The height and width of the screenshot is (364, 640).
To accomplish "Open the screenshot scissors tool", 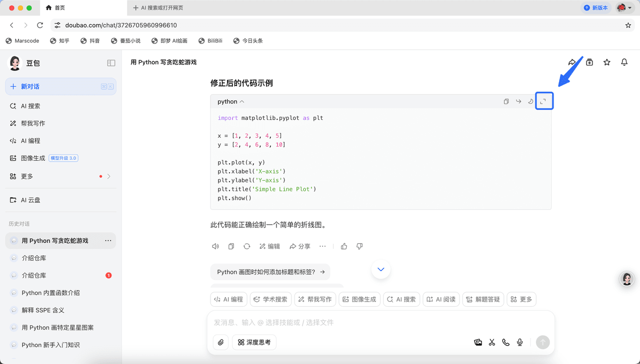I will point(492,342).
